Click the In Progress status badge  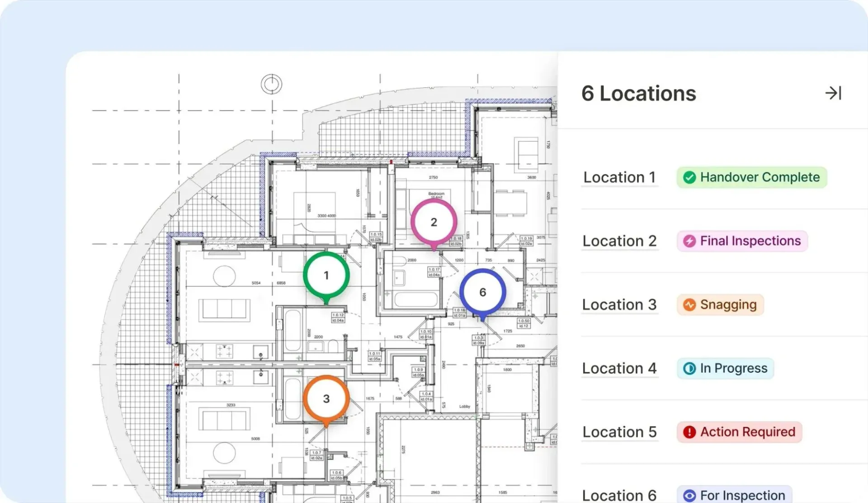pos(725,369)
